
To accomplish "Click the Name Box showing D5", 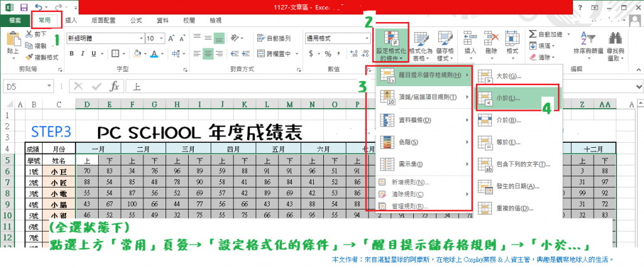I will [28, 86].
